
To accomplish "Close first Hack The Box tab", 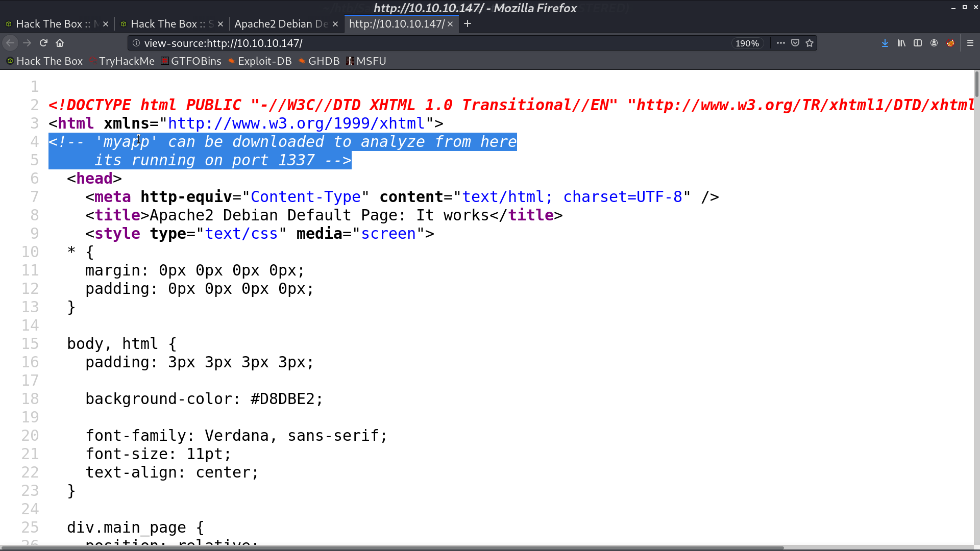I will tap(106, 24).
